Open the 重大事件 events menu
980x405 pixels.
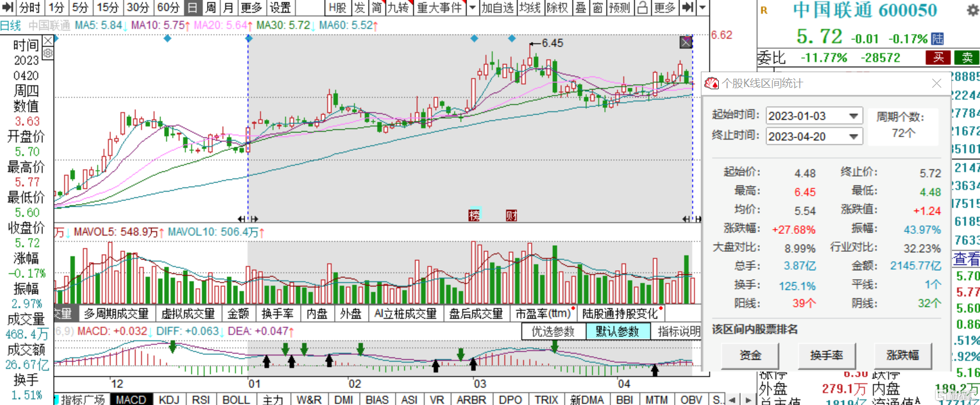click(x=440, y=8)
